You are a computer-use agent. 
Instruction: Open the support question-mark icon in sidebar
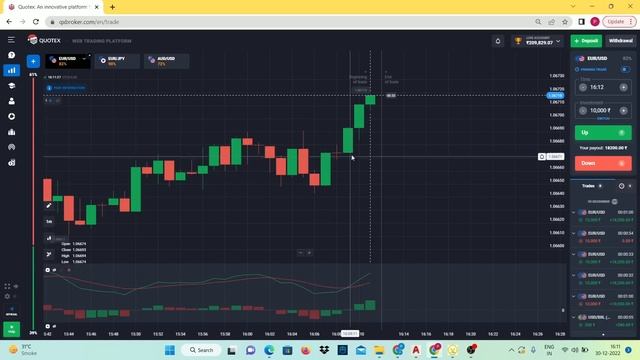11,55
